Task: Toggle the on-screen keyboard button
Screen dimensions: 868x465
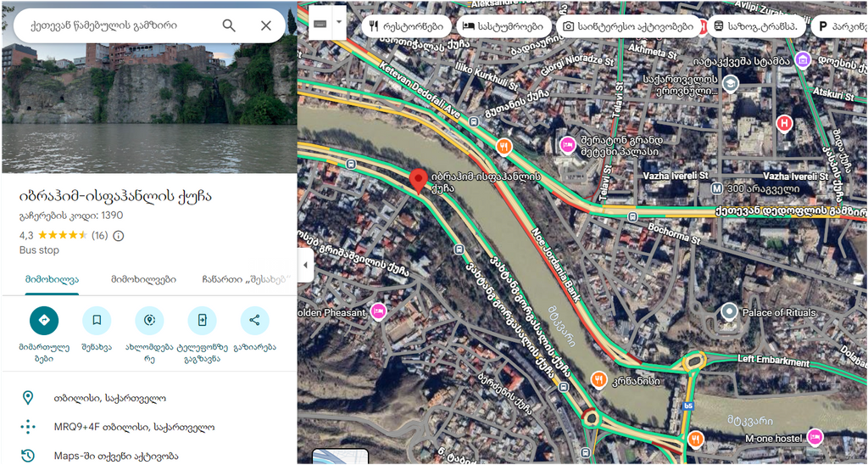Action: click(x=320, y=25)
